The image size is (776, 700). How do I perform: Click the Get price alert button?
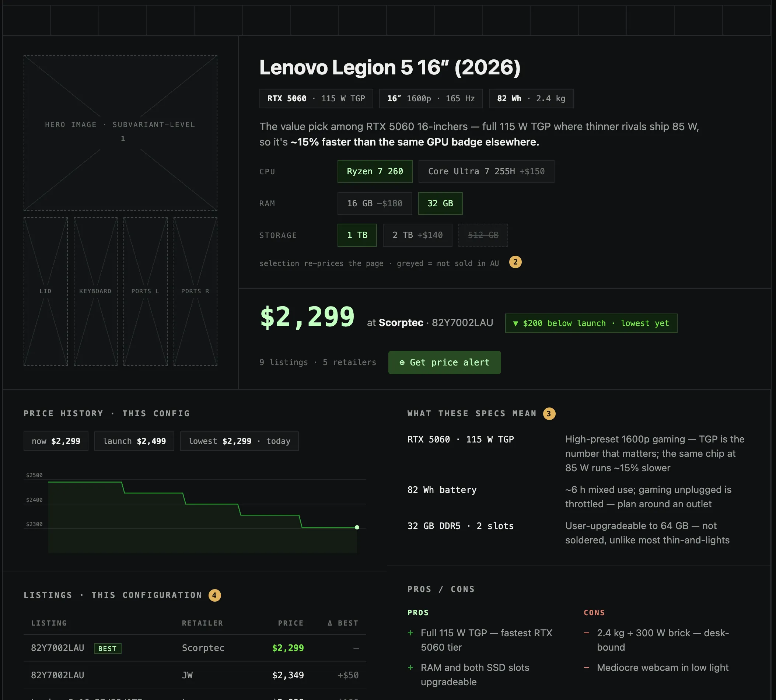click(444, 362)
